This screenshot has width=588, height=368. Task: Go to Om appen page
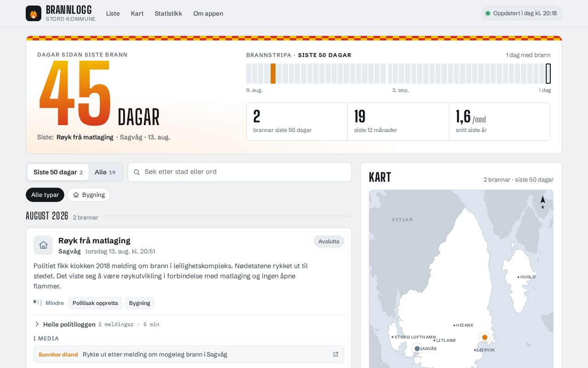click(208, 13)
